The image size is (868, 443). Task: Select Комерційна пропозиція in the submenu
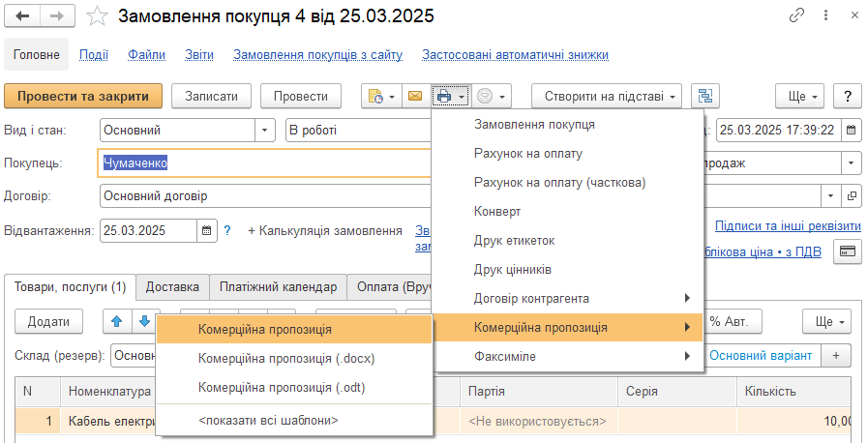pos(294,330)
